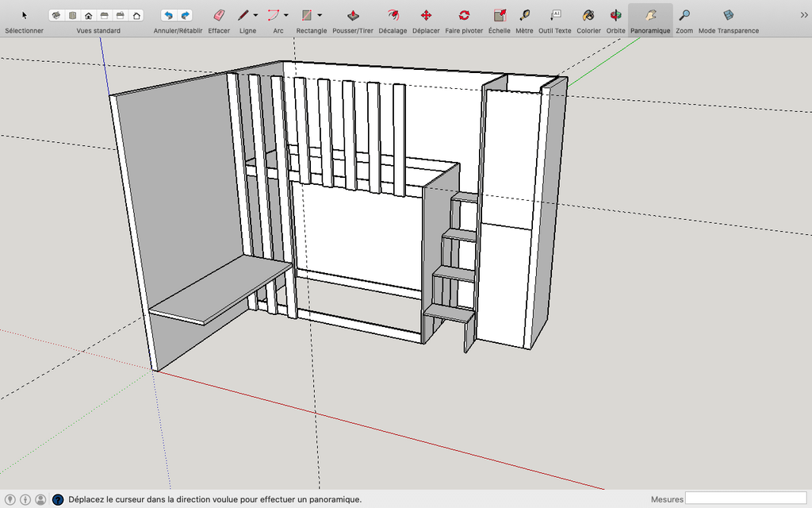Pick the Effacer eraser tool
This screenshot has height=508, width=812.
[x=219, y=15]
